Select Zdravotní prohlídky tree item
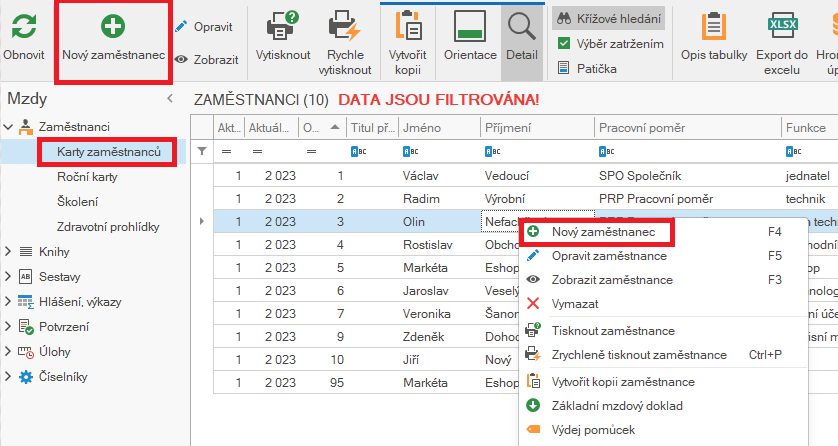Viewport: 838px width, 446px height. (x=108, y=227)
